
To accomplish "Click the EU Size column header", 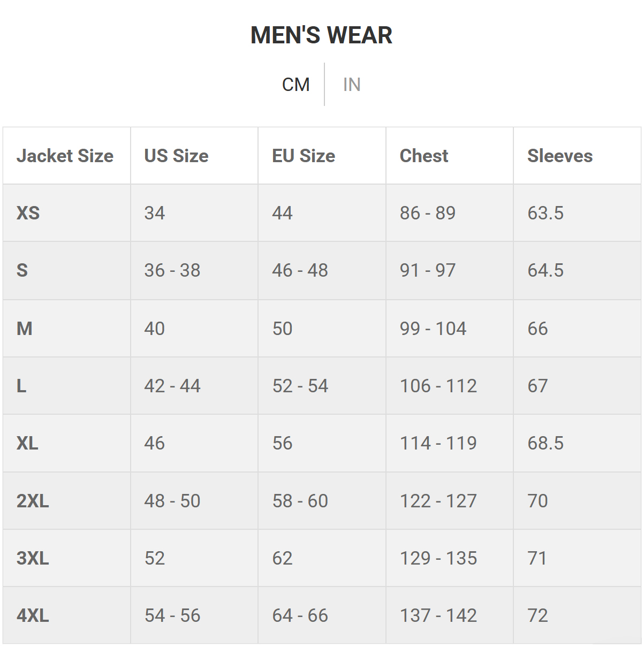I will click(304, 156).
